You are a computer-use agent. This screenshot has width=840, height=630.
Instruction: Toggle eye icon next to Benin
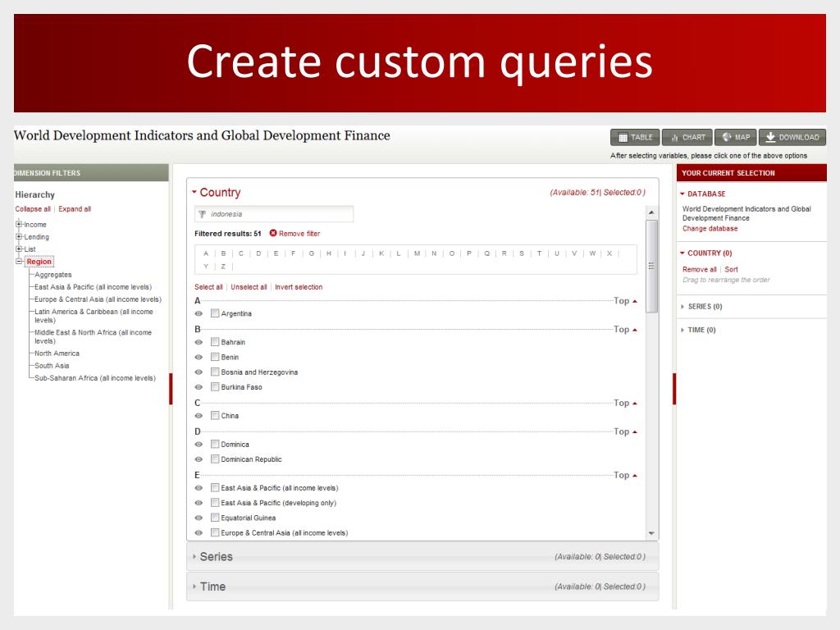199,357
